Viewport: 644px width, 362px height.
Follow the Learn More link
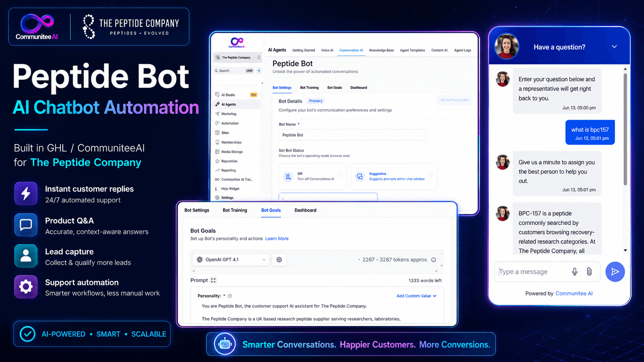pyautogui.click(x=277, y=239)
